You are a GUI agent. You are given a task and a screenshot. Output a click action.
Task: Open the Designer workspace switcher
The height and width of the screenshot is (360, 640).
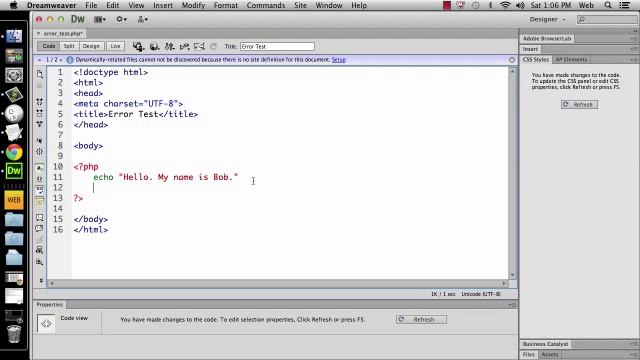pyautogui.click(x=548, y=19)
